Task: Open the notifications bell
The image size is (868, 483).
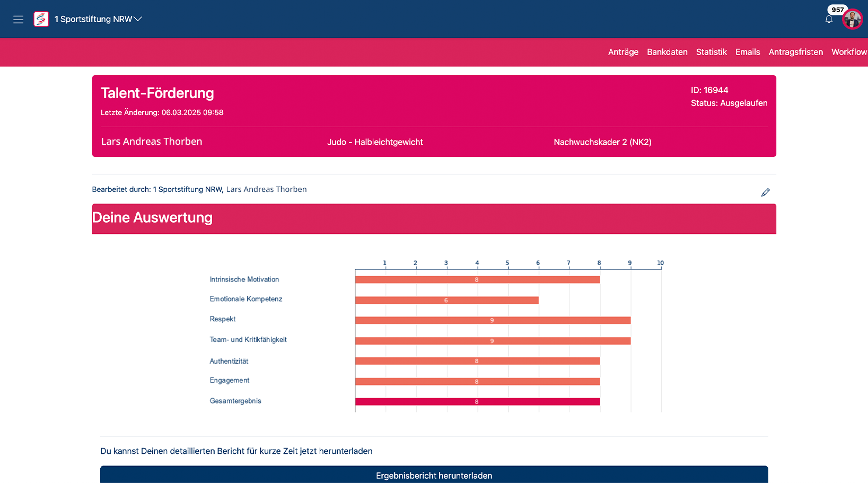Action: 829,20
